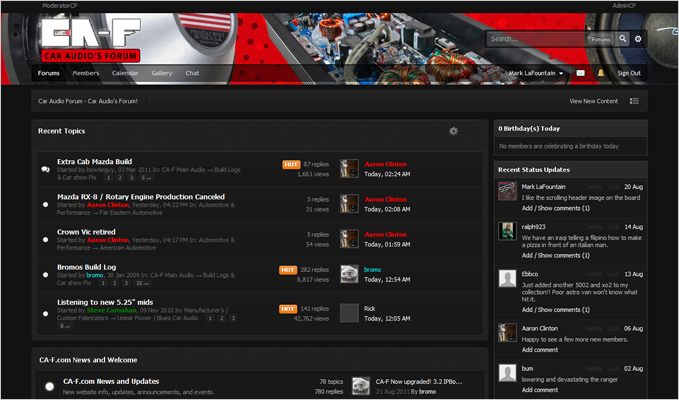
Task: Open the AdminCP link
Action: coord(624,6)
